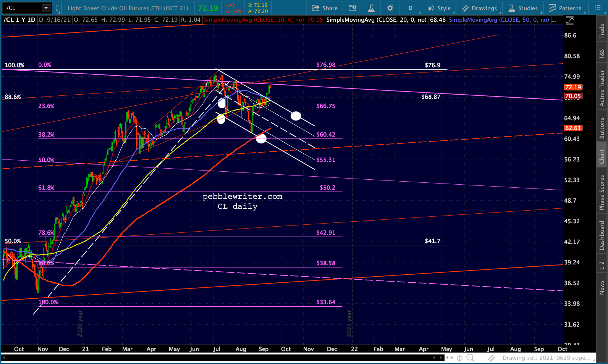This screenshot has height=364, width=608.
Task: Open the product depth book icon
Action: pos(353,8)
